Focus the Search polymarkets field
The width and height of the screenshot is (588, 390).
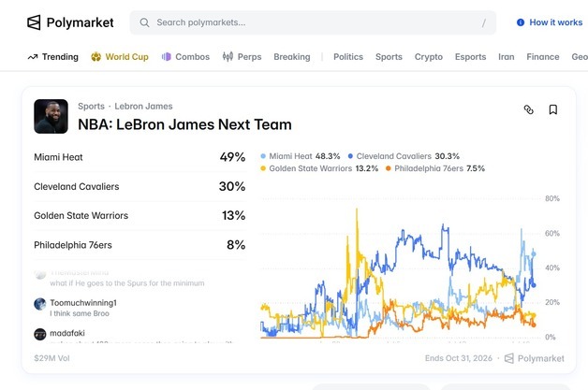tap(313, 22)
